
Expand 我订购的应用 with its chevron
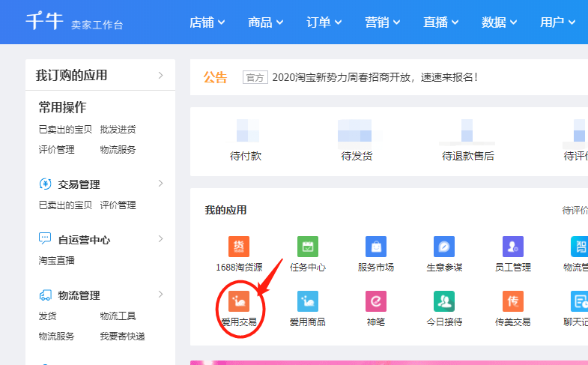pyautogui.click(x=160, y=75)
